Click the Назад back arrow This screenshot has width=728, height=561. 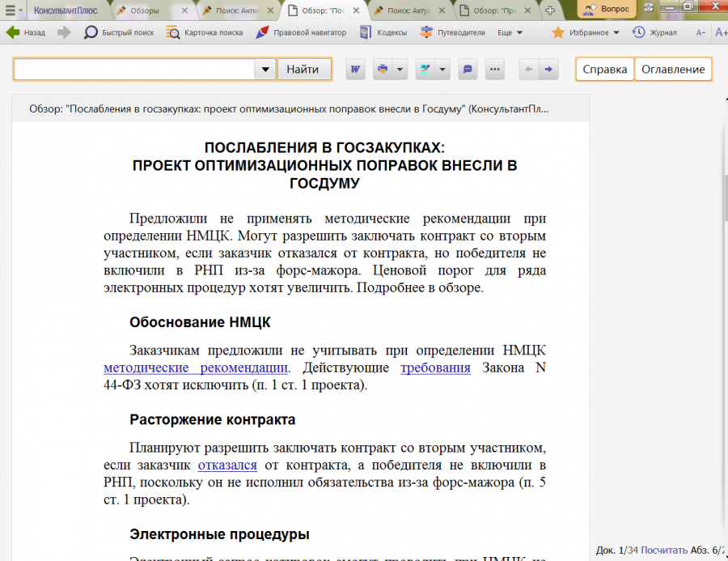tap(26, 32)
